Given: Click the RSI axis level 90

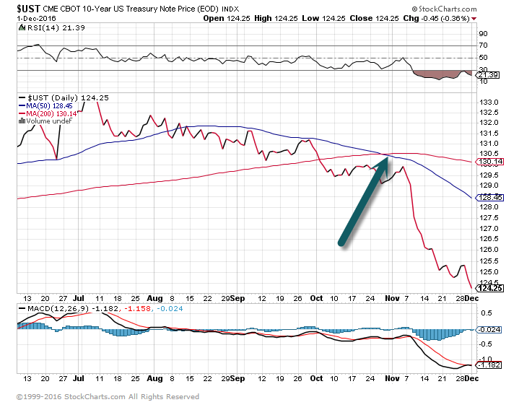Looking at the screenshot, I should point(483,34).
